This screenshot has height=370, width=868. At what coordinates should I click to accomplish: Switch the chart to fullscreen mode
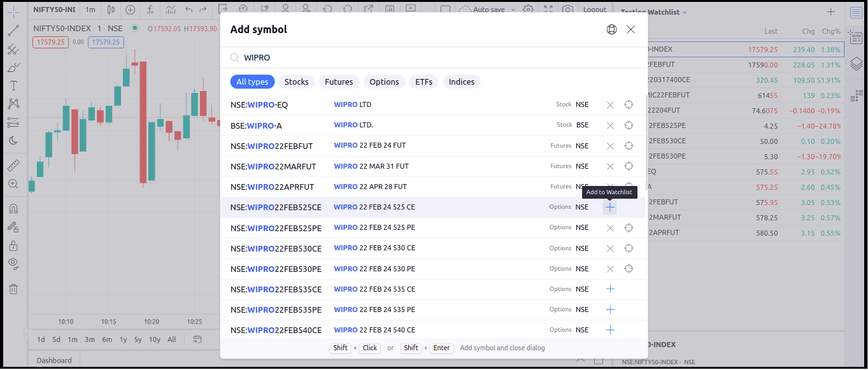(548, 10)
